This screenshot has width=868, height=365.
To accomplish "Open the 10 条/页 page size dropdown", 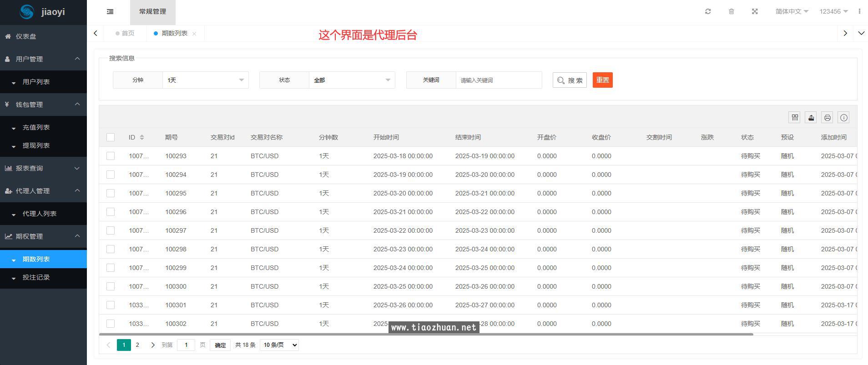I will (279, 345).
